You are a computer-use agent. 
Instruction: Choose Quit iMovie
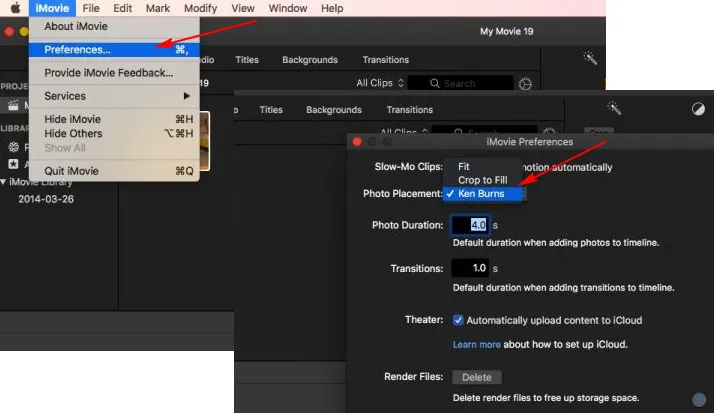coord(114,171)
